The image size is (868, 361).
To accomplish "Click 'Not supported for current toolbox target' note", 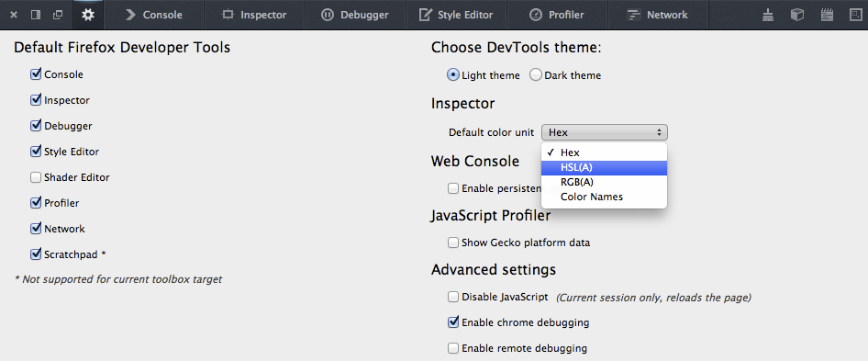I will tap(118, 279).
